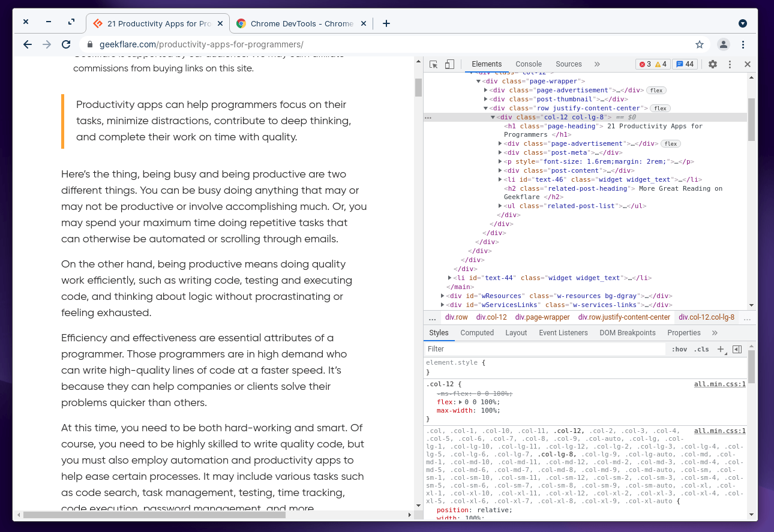
Task: Expand the post-content div node
Action: point(500,170)
